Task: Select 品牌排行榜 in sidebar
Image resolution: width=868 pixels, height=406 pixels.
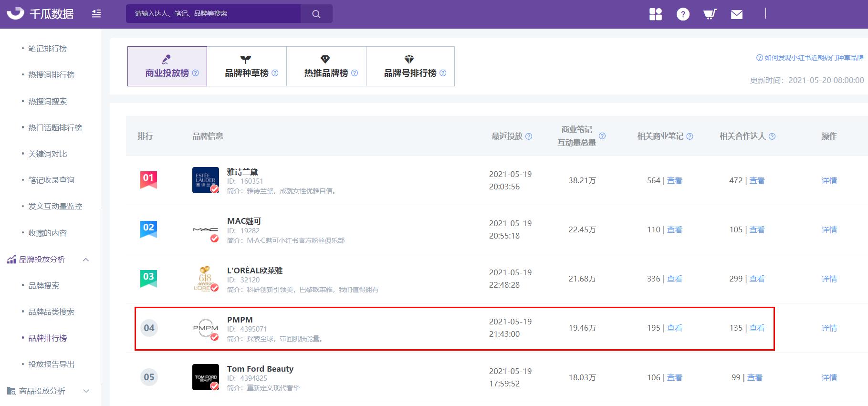Action: pos(47,338)
